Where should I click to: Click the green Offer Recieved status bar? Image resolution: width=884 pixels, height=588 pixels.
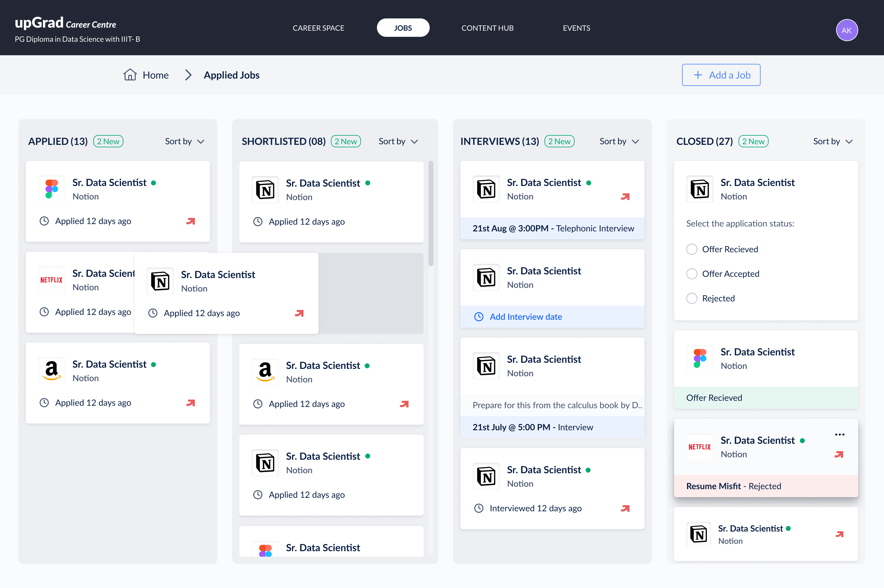[x=766, y=397]
